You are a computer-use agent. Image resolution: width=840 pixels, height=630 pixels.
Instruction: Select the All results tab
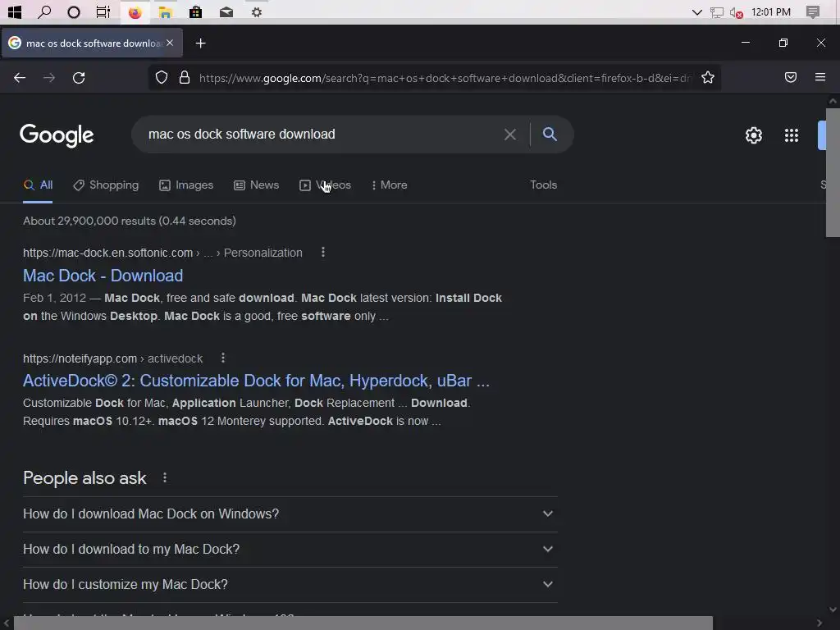38,185
